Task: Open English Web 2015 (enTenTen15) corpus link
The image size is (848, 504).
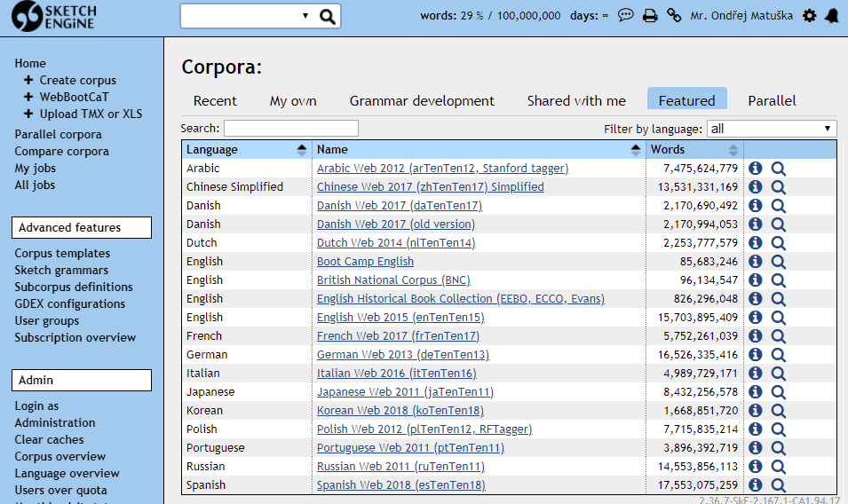Action: click(400, 317)
